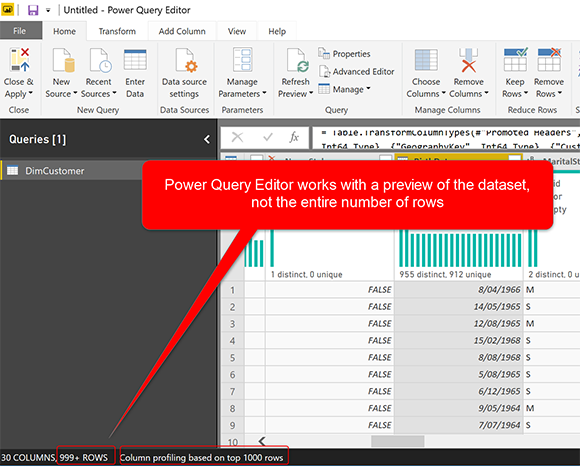Click the Close & Apply icon

click(20, 60)
